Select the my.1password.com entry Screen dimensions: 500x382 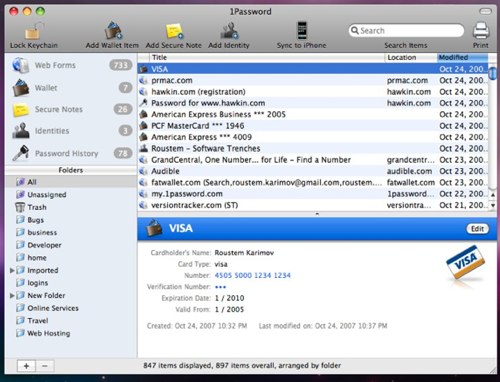313,194
